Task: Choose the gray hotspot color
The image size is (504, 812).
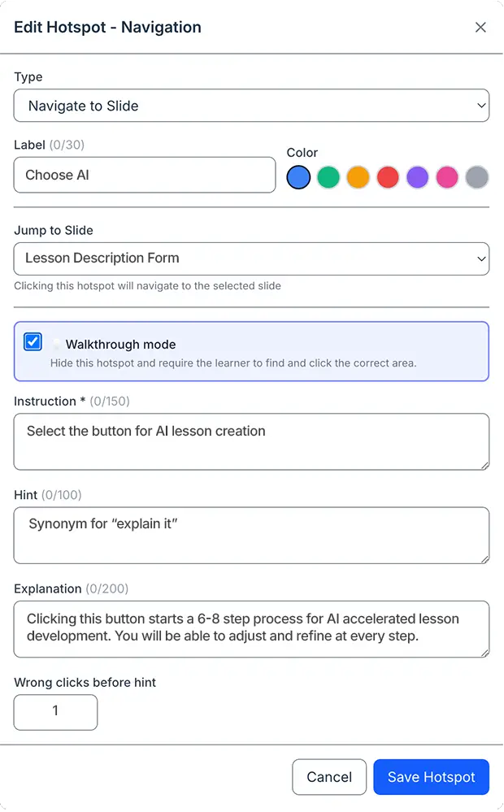Action: 476,176
